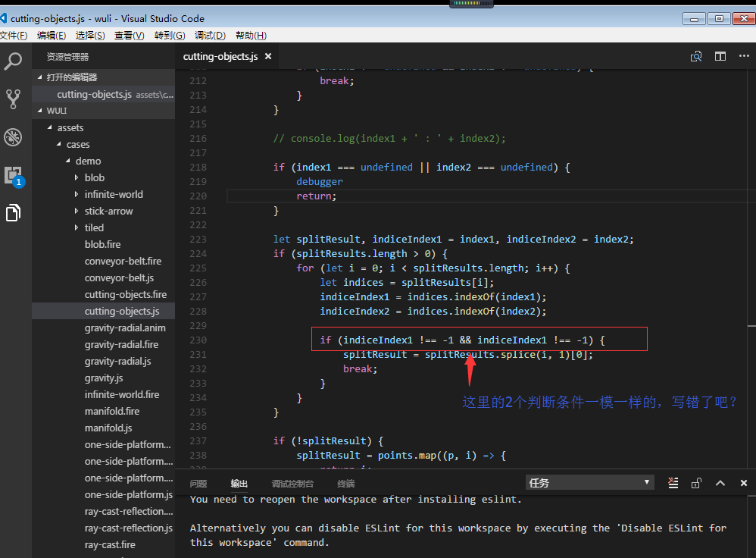Open the Explorer files icon

click(x=13, y=212)
